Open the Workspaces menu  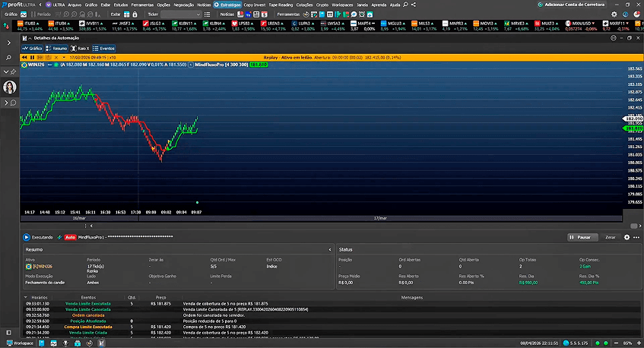342,5
